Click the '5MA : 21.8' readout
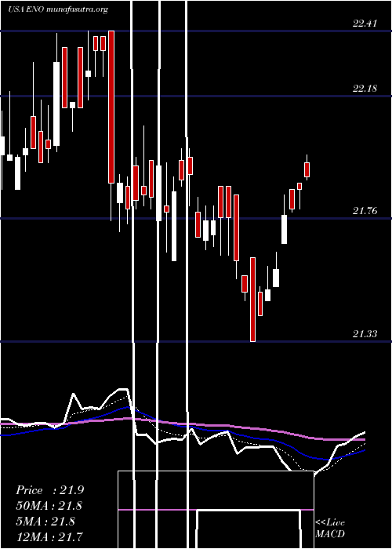The width and height of the screenshot is (392, 549). [x=45, y=522]
